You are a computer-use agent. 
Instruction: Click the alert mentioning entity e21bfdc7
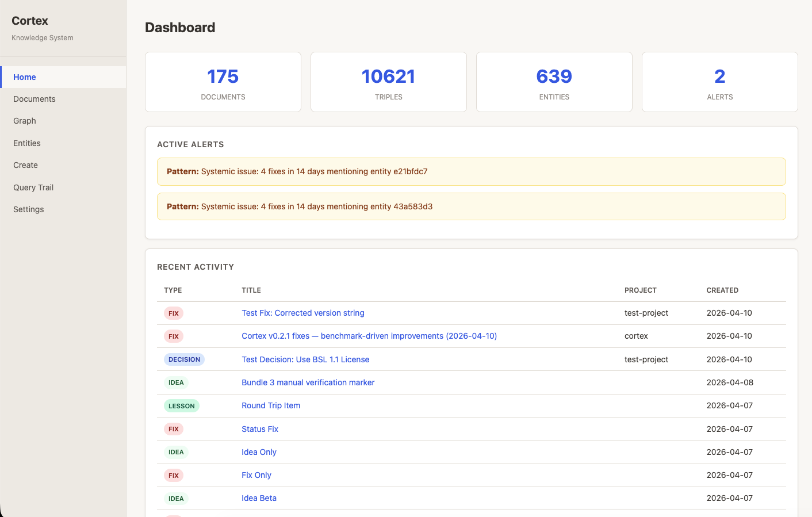pyautogui.click(x=472, y=171)
